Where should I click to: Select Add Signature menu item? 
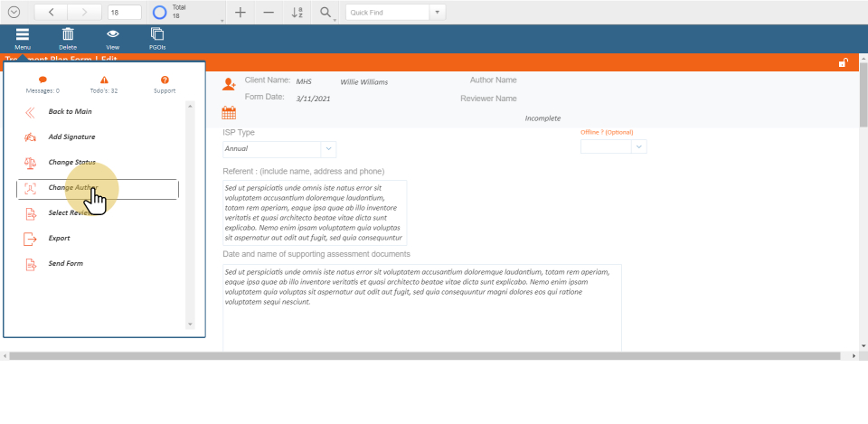coord(71,137)
